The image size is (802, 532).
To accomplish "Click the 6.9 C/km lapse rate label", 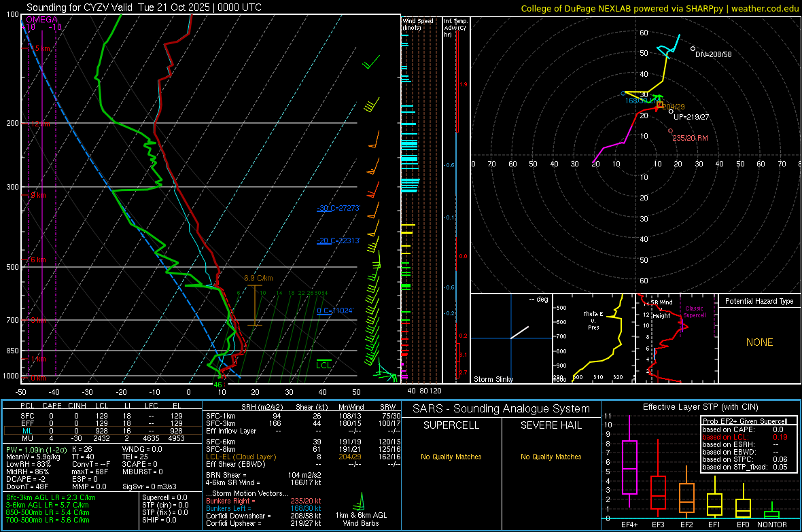I will point(258,279).
